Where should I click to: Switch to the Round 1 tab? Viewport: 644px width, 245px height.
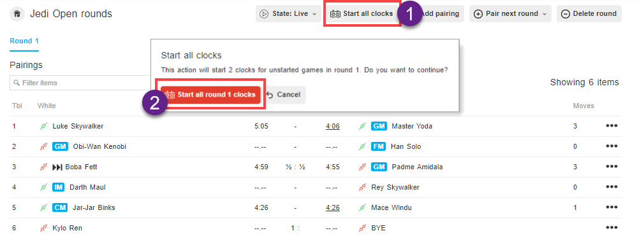[x=24, y=41]
